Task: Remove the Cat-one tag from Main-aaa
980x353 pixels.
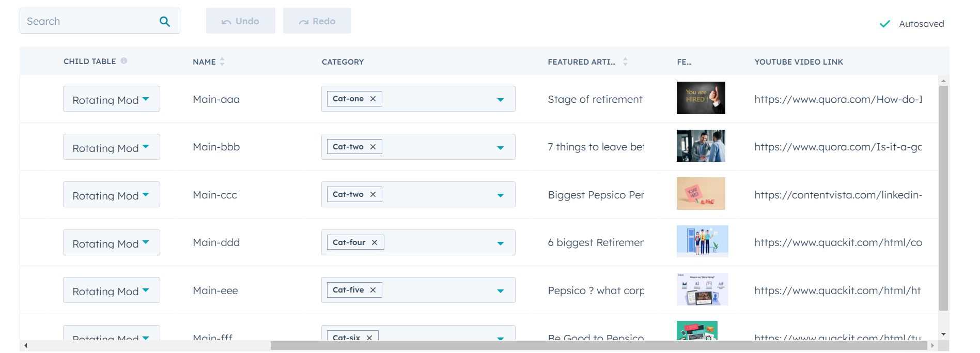Action: 373,98
